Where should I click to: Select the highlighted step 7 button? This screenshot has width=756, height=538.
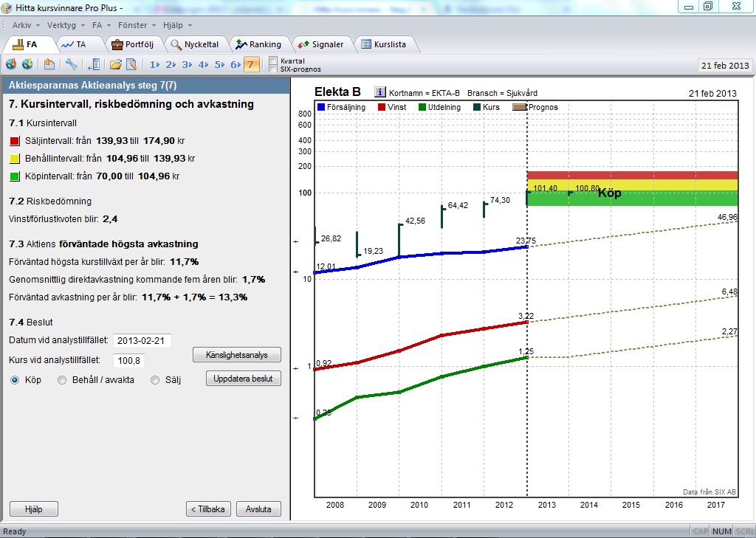[x=251, y=65]
